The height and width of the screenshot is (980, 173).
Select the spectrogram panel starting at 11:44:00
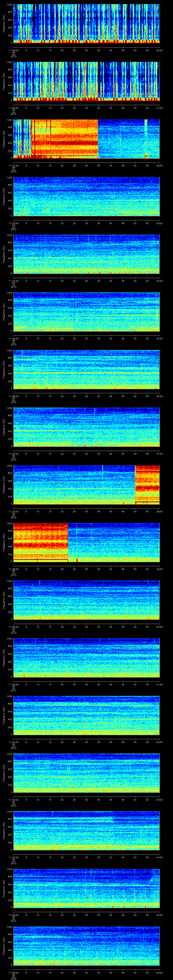tap(86, 888)
